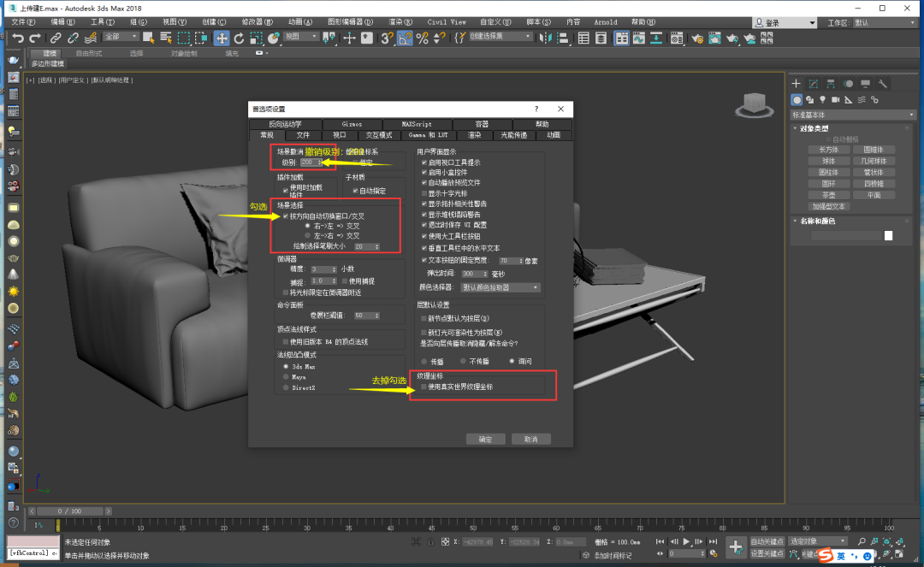Open Render Setup teapot-gear icon
Image resolution: width=924 pixels, height=567 pixels.
click(x=697, y=38)
